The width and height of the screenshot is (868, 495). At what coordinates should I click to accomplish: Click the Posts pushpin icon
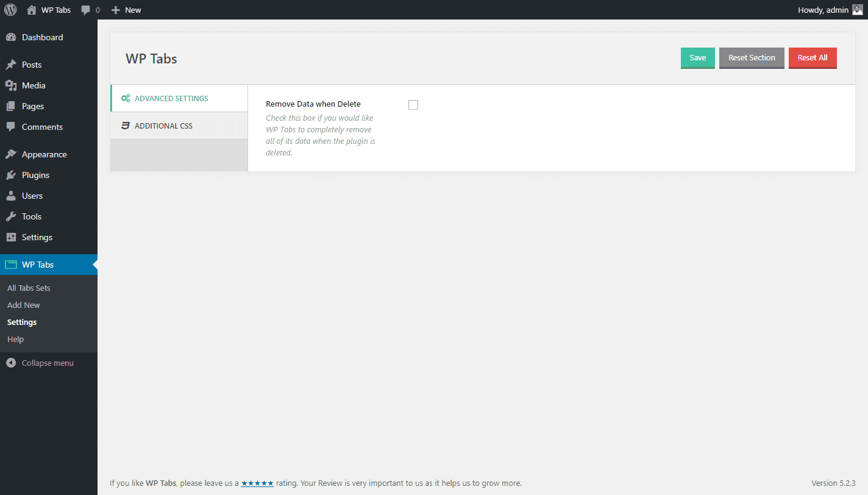(11, 65)
